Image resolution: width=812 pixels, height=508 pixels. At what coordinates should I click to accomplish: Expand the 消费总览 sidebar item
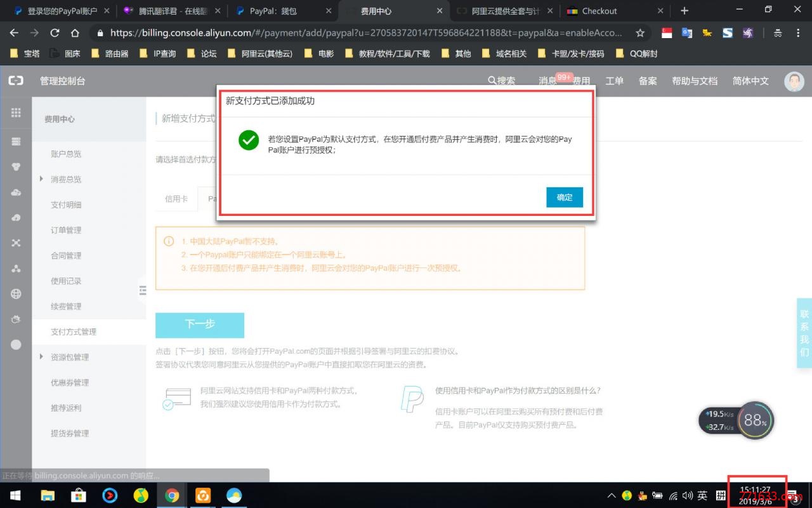66,180
